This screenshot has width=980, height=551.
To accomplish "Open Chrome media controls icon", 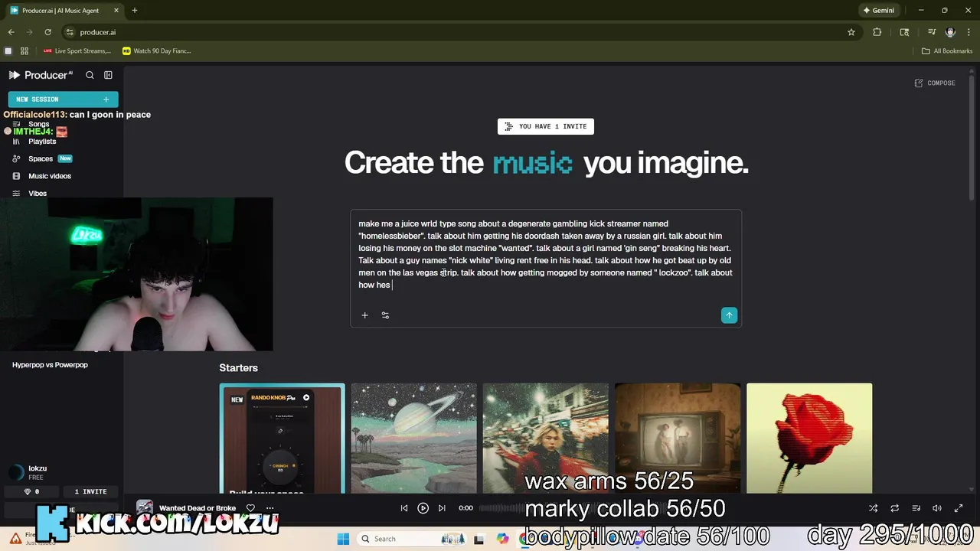I will 931,32.
